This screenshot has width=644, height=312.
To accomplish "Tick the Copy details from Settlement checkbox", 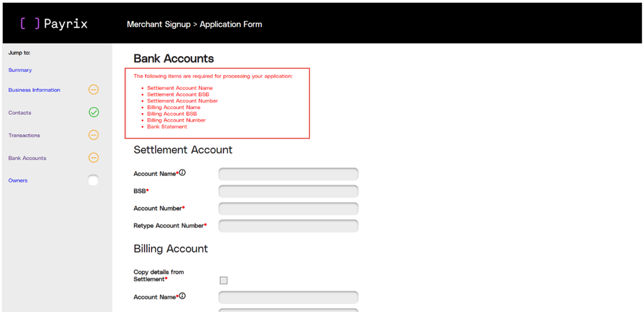I will click(223, 280).
